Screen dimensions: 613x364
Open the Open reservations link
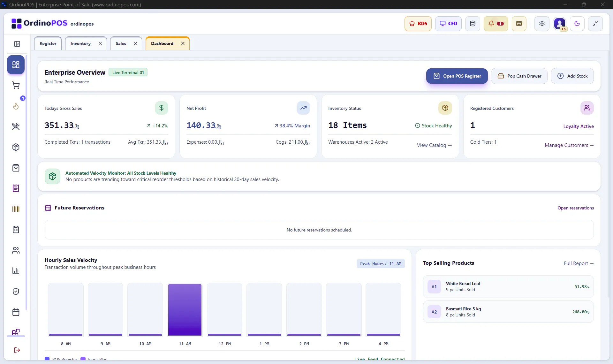click(x=576, y=208)
